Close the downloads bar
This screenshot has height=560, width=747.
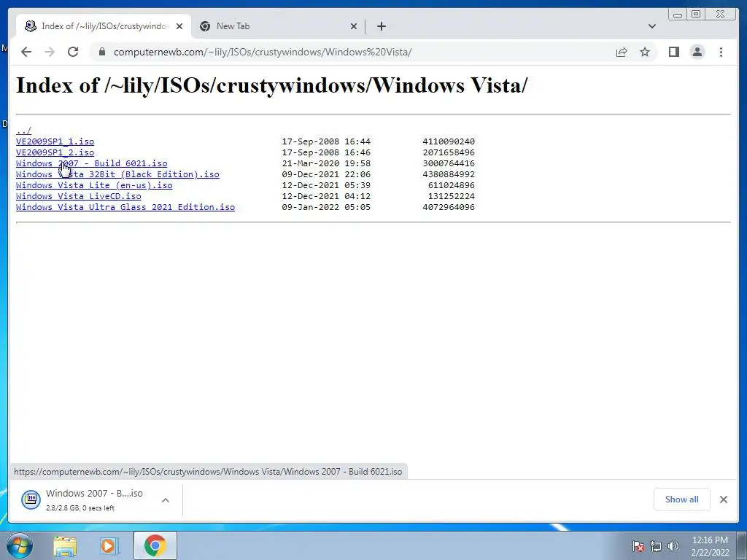coord(724,499)
